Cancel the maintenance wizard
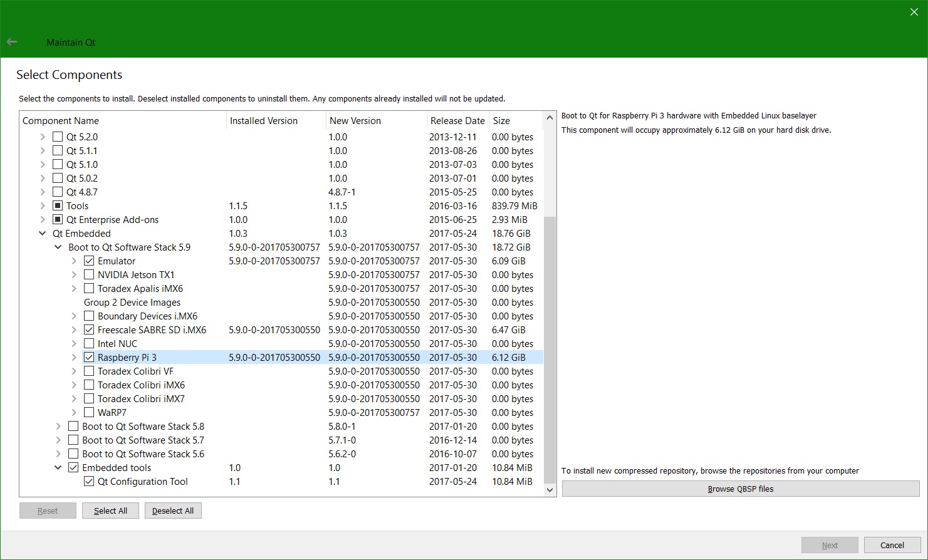Viewport: 928px width, 560px height. 892,545
